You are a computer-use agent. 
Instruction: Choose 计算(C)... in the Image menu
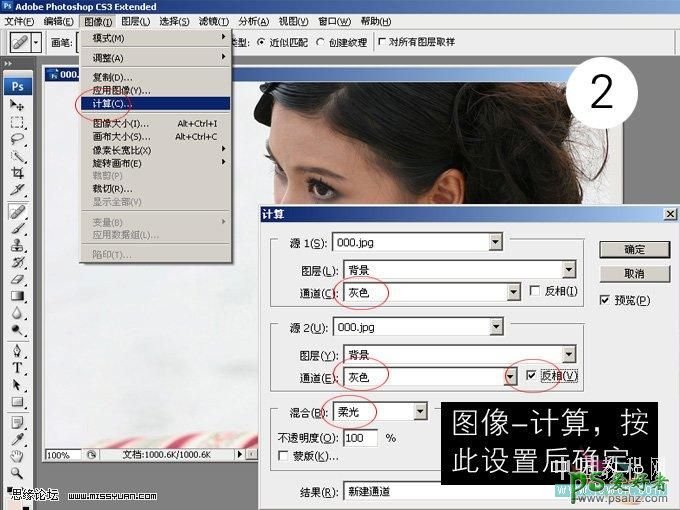(x=110, y=104)
